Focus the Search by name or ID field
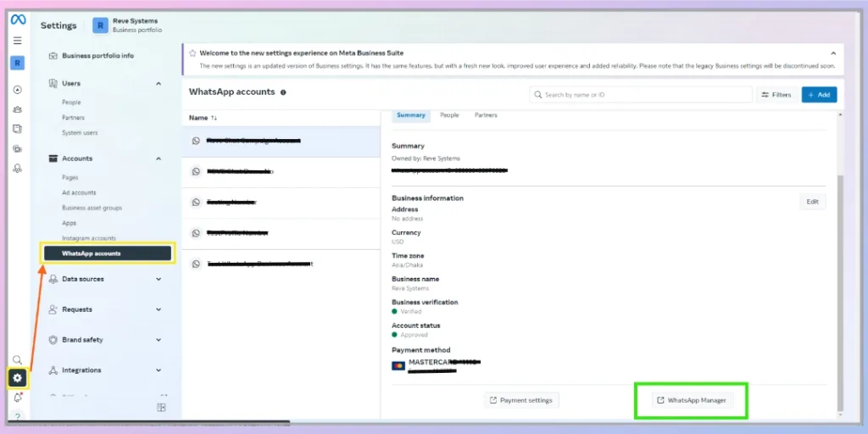The height and width of the screenshot is (434, 868). [x=641, y=95]
